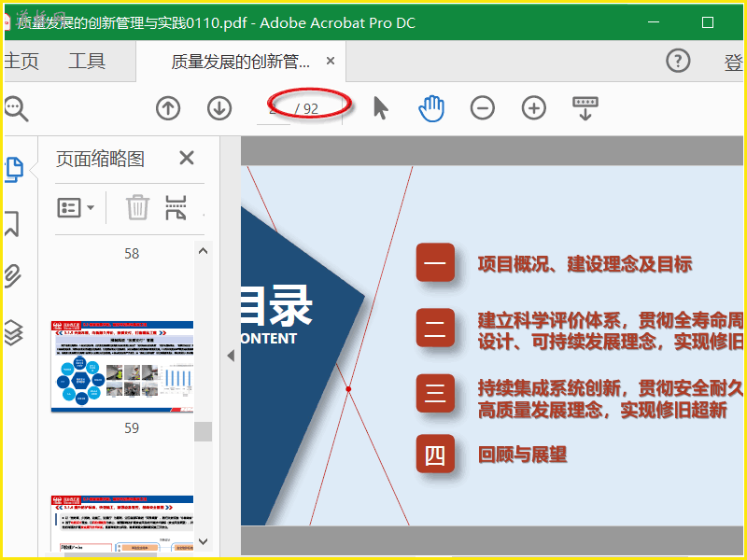This screenshot has width=747, height=560.
Task: Click the page label 59
Action: click(x=132, y=428)
